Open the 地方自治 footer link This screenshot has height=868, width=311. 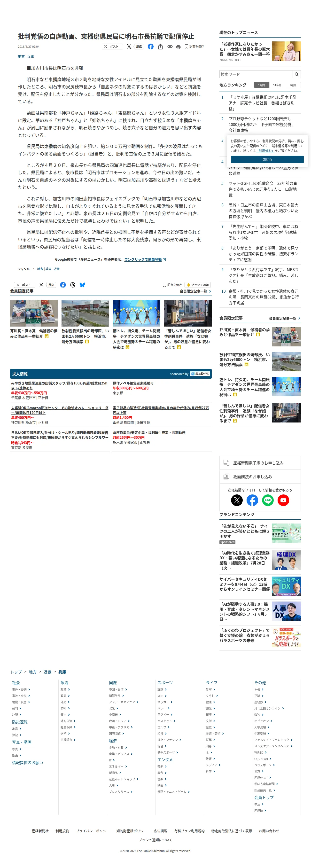[68, 721]
